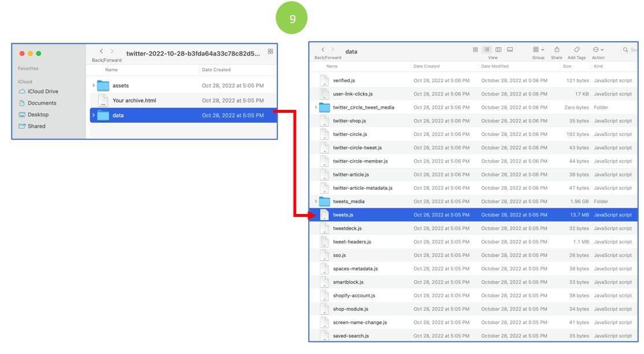Select twitter-article-metadata.js file
The height and width of the screenshot is (354, 644).
coord(473,188)
